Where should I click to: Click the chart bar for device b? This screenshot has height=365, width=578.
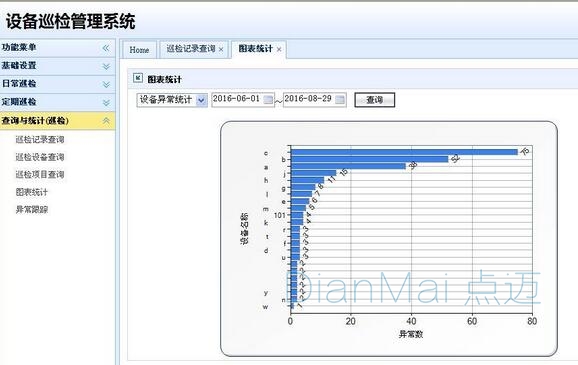(370, 159)
